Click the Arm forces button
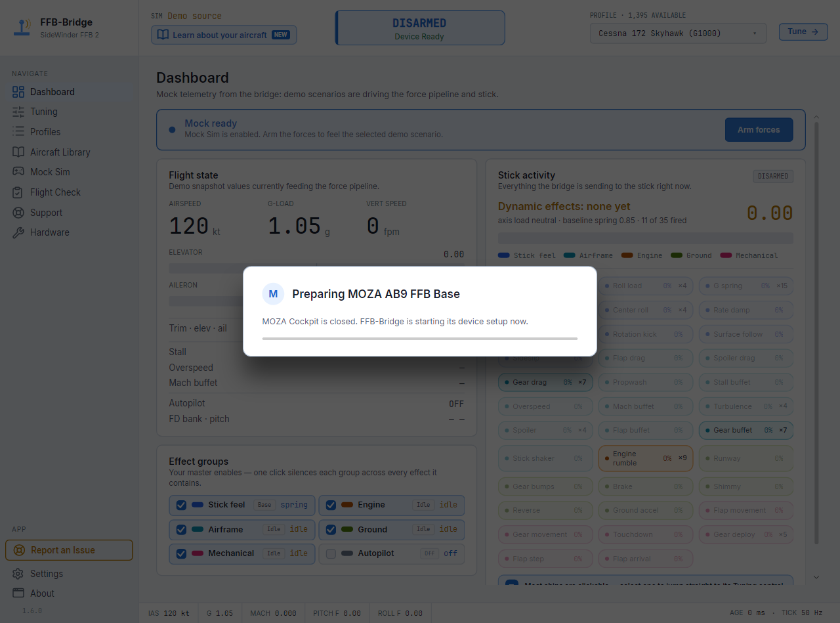Viewport: 840px width, 623px height. pyautogui.click(x=759, y=130)
